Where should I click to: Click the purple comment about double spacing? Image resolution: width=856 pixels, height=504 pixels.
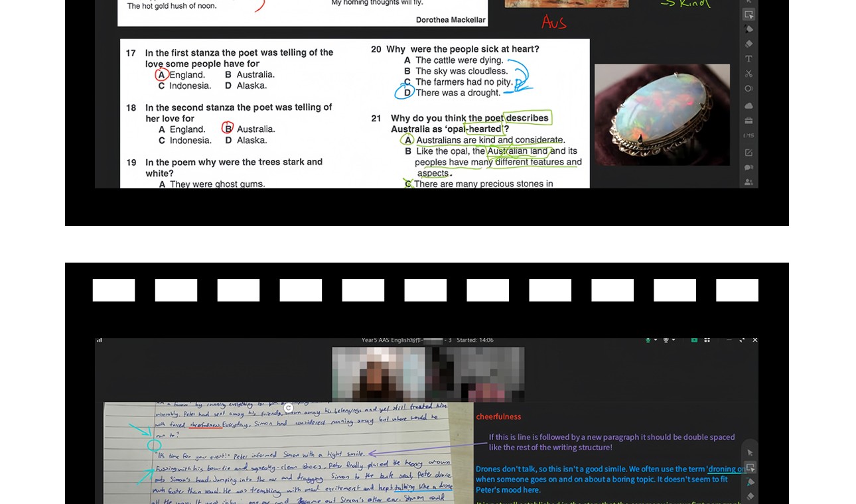tap(612, 442)
